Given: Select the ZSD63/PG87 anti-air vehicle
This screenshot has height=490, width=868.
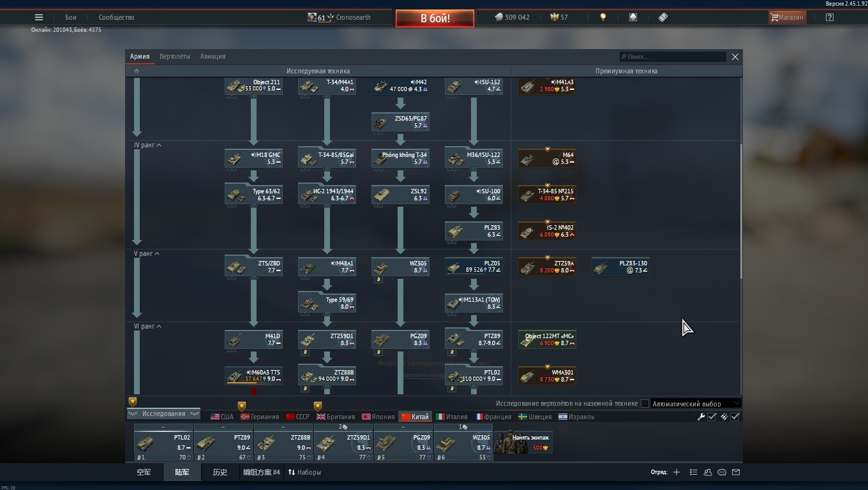Looking at the screenshot, I should 400,122.
